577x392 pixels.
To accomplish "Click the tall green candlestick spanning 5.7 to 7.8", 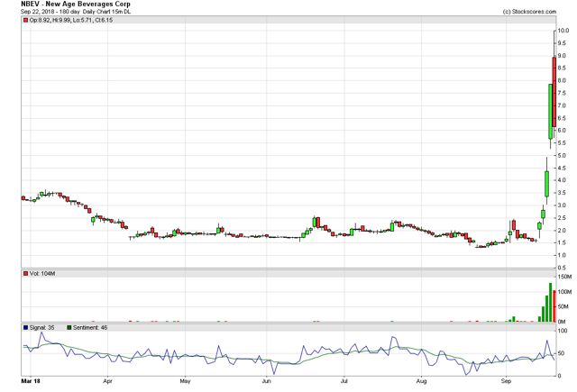I will coord(551,112).
